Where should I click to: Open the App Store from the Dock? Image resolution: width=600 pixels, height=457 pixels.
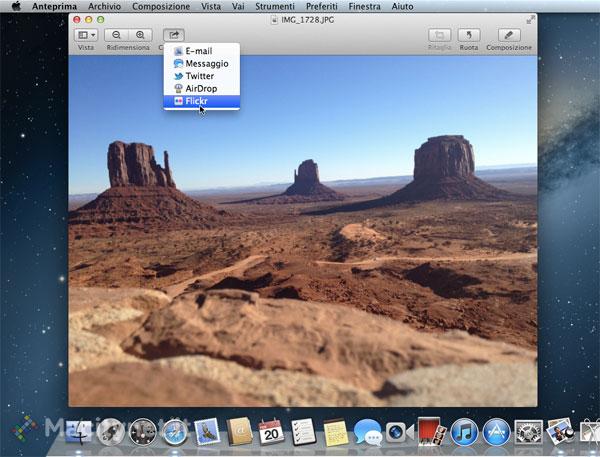496,433
